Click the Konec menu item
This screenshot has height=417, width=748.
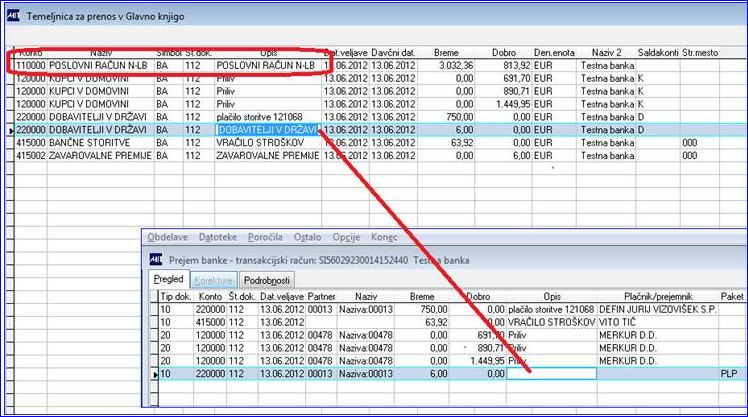[384, 237]
